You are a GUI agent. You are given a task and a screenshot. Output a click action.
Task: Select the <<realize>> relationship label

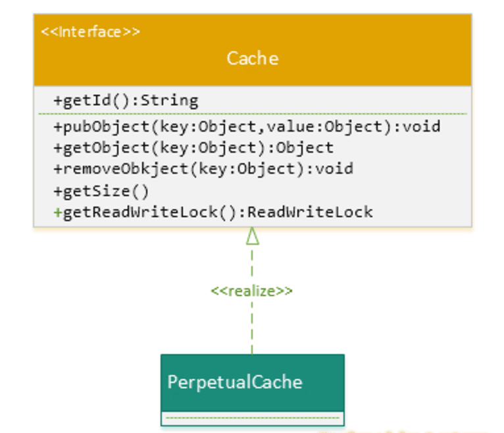(251, 290)
